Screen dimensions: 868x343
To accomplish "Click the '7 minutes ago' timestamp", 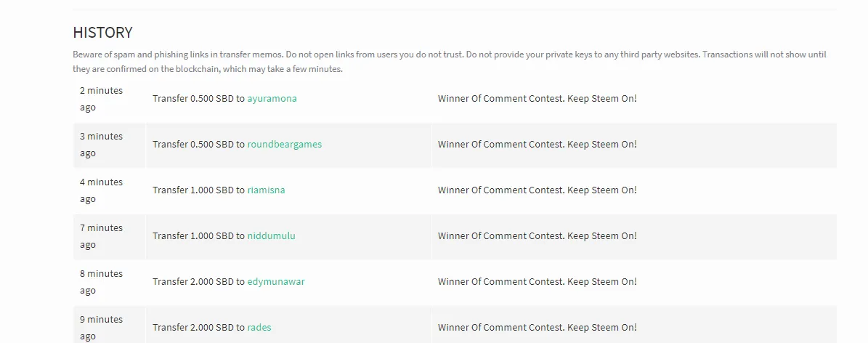I will (101, 236).
